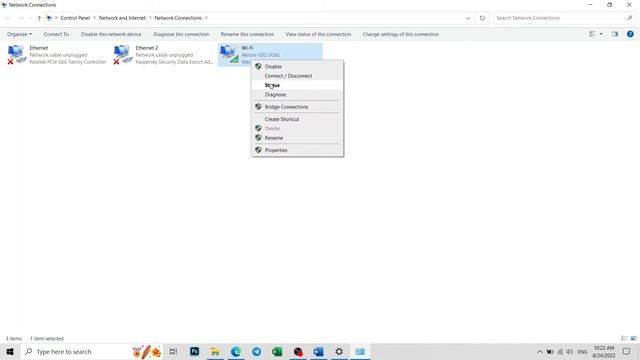Click the change view icon
This screenshot has height=360, width=640.
pyautogui.click(x=592, y=34)
